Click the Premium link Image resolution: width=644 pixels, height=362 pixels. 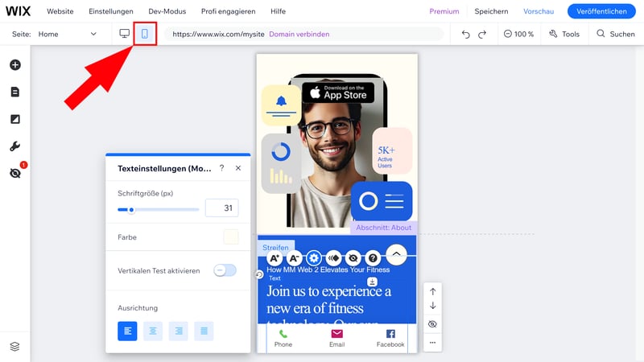[x=444, y=11]
